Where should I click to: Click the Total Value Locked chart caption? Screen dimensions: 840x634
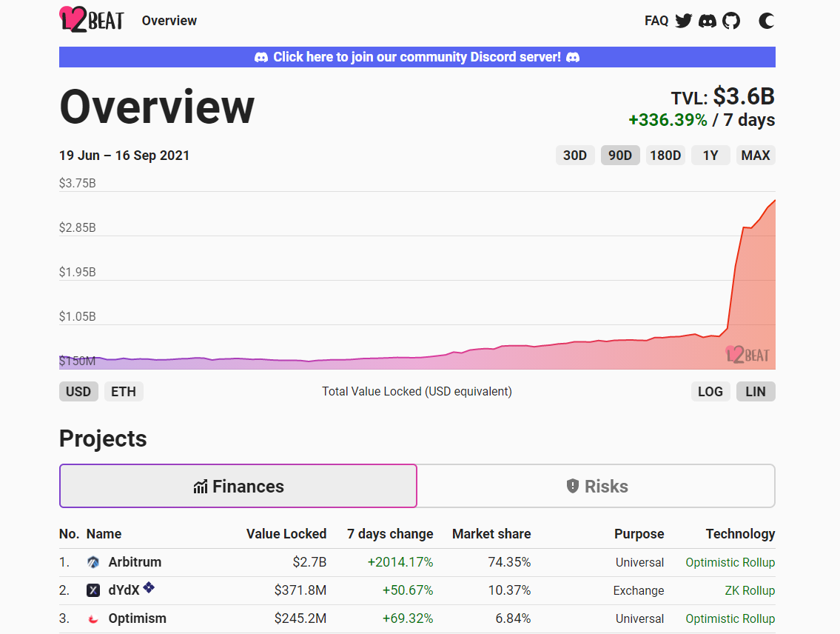417,392
